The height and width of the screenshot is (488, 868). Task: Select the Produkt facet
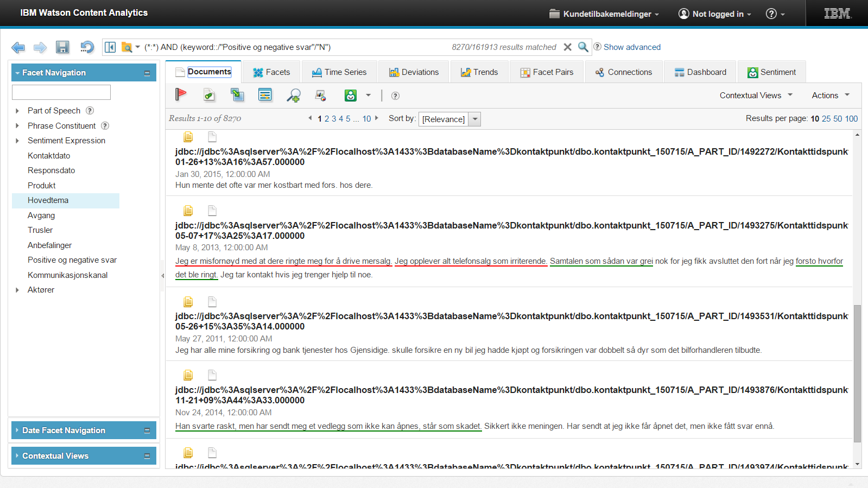click(42, 186)
